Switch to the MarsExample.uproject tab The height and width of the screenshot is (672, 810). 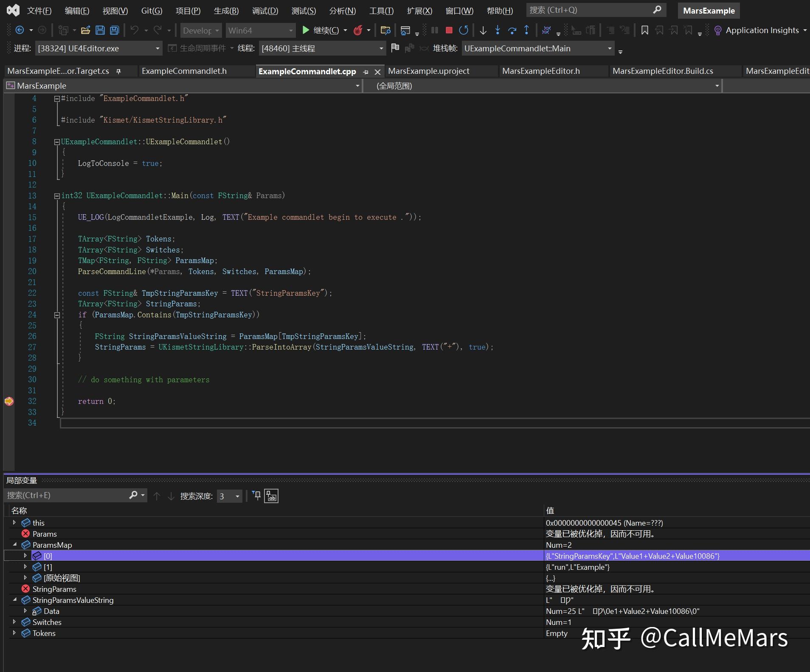[x=429, y=71]
